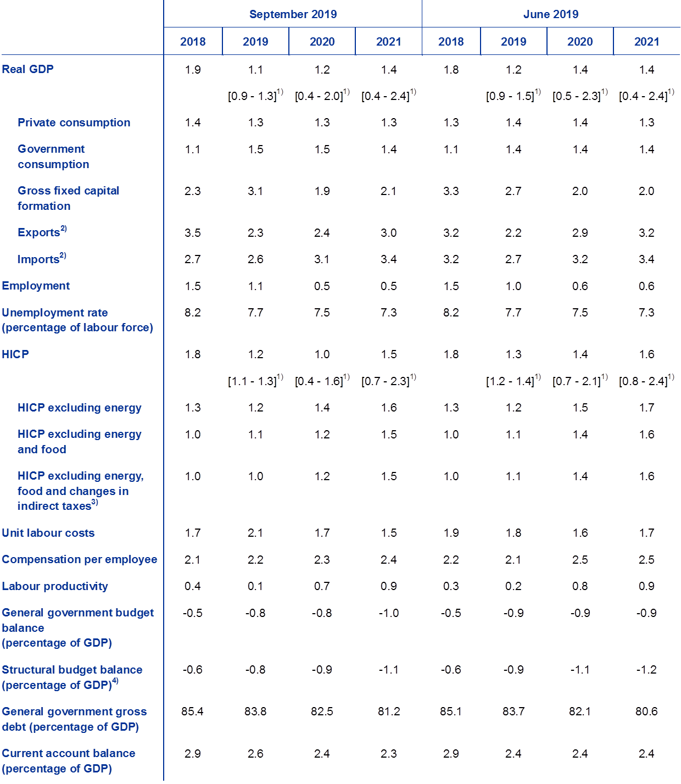
Task: Select the Employment row label
Action: [36, 286]
